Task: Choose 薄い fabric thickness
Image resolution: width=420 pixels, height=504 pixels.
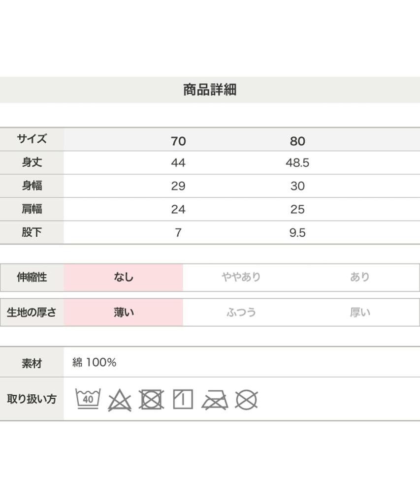Action: tap(124, 313)
